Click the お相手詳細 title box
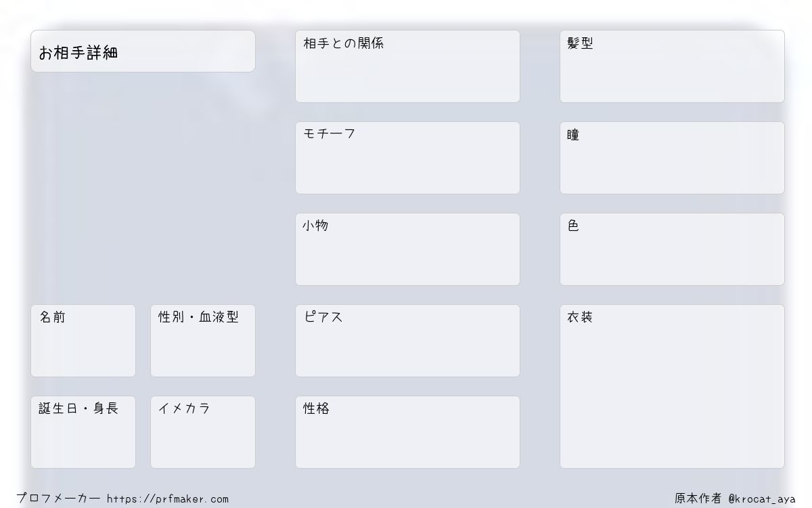The width and height of the screenshot is (812, 508). point(143,51)
